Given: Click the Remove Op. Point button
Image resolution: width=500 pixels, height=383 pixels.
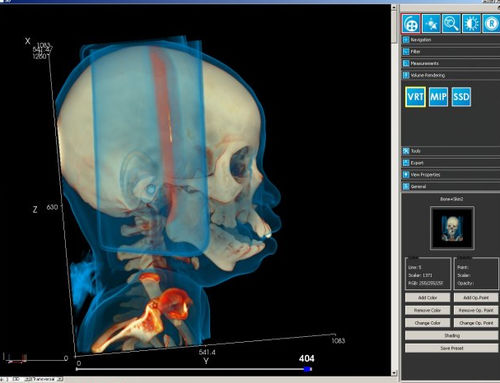Looking at the screenshot, I should point(476,310).
